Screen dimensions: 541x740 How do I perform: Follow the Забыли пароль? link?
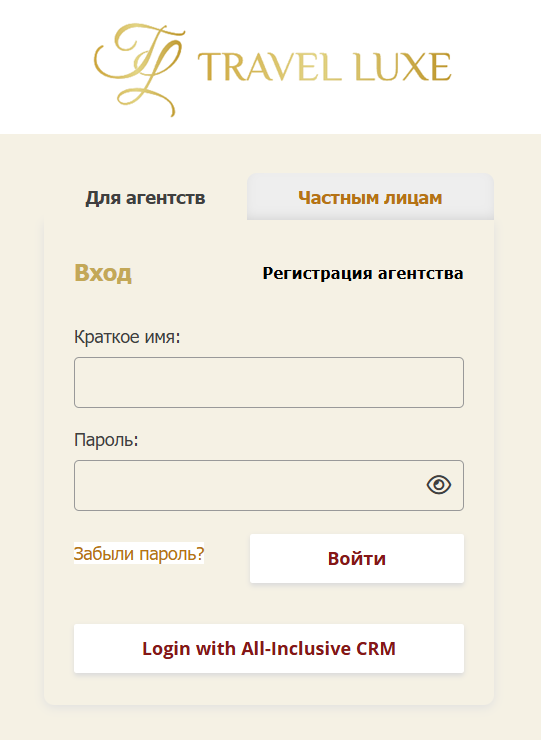click(x=139, y=553)
